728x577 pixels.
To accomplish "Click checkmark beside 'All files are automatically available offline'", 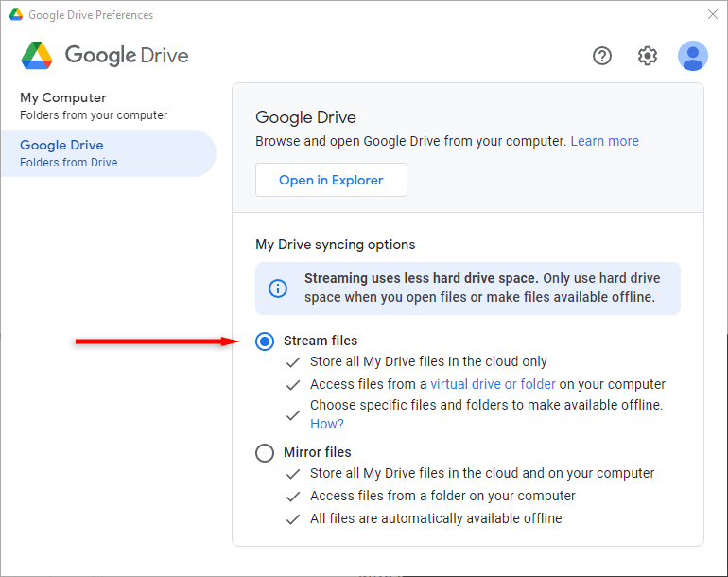I will (x=293, y=519).
